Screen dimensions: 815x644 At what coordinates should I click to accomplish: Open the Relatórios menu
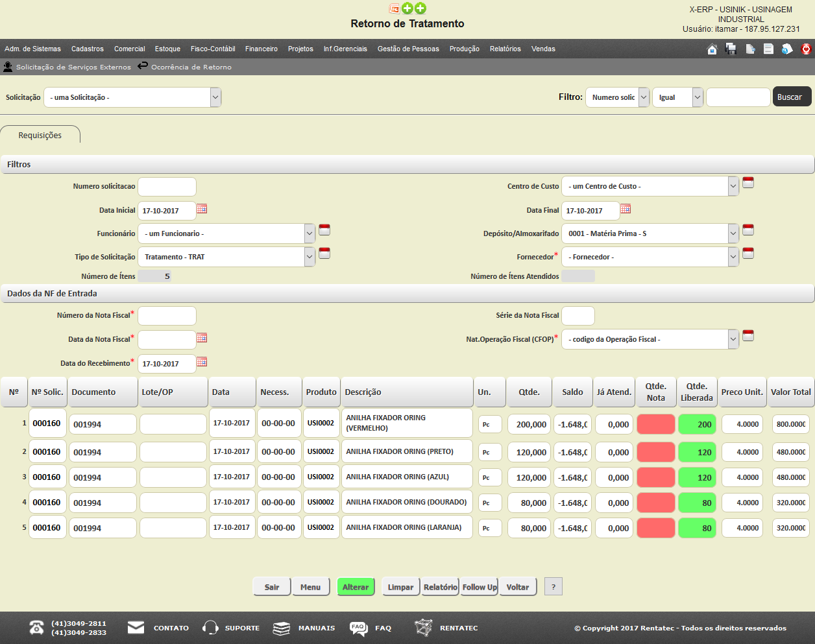pyautogui.click(x=505, y=49)
